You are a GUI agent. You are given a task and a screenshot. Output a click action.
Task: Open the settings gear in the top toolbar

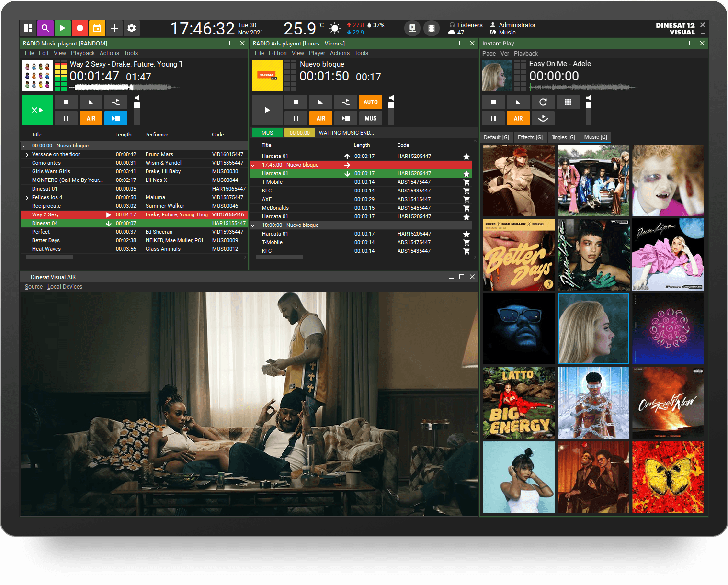[x=132, y=28]
